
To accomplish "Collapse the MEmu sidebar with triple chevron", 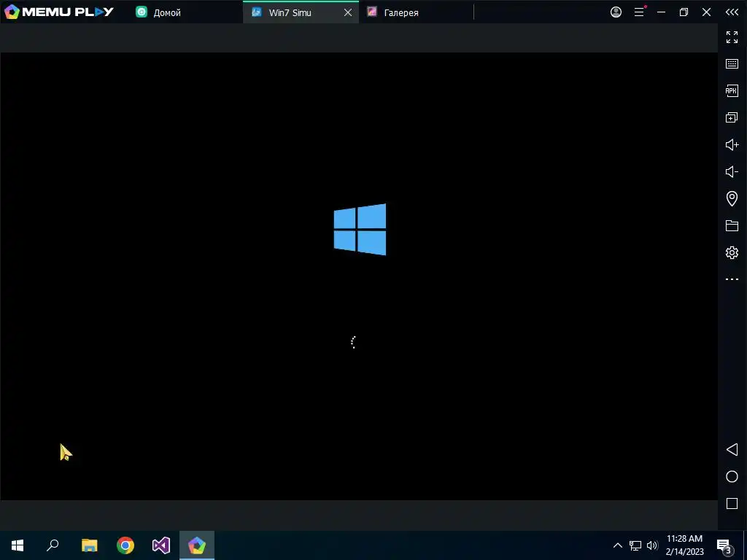I will click(x=732, y=12).
